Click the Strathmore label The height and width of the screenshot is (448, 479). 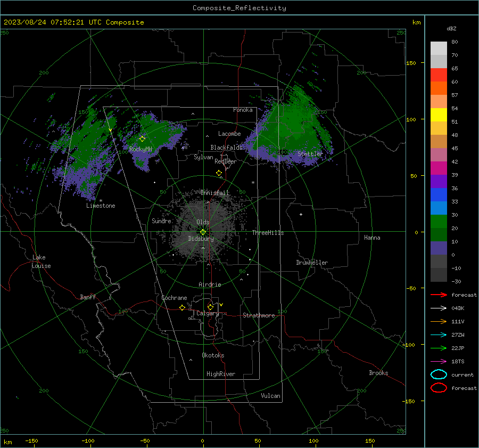click(259, 315)
